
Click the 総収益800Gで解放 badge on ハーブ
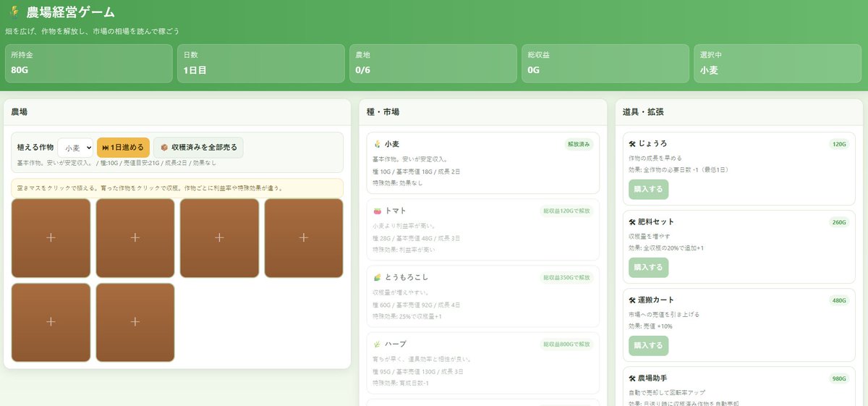[x=566, y=344]
